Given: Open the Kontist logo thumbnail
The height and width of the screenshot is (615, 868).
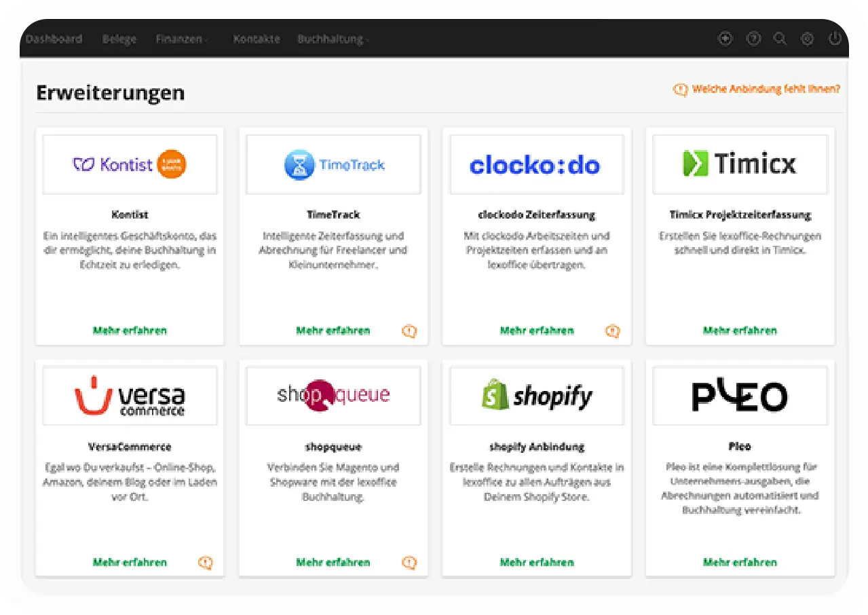Looking at the screenshot, I should [129, 164].
